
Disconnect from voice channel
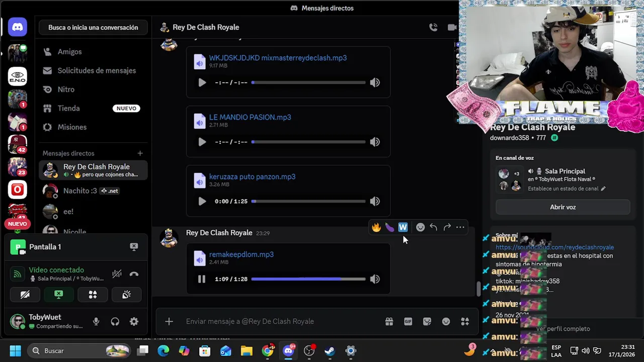tap(134, 274)
